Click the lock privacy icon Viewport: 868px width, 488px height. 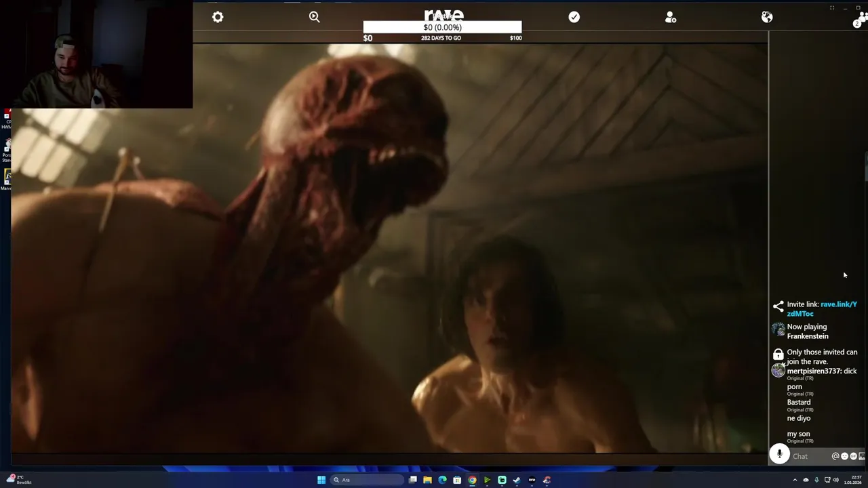click(778, 354)
